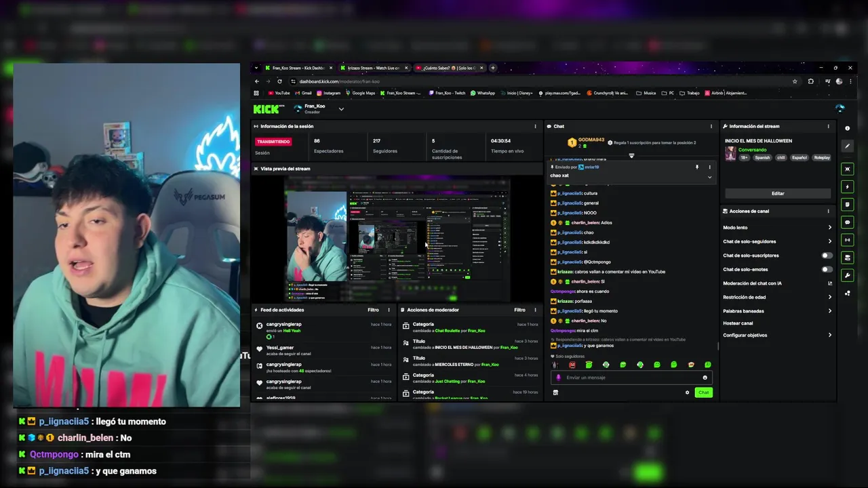The height and width of the screenshot is (488, 868).
Task: Open Acciones de moderador options menu
Action: coord(535,310)
